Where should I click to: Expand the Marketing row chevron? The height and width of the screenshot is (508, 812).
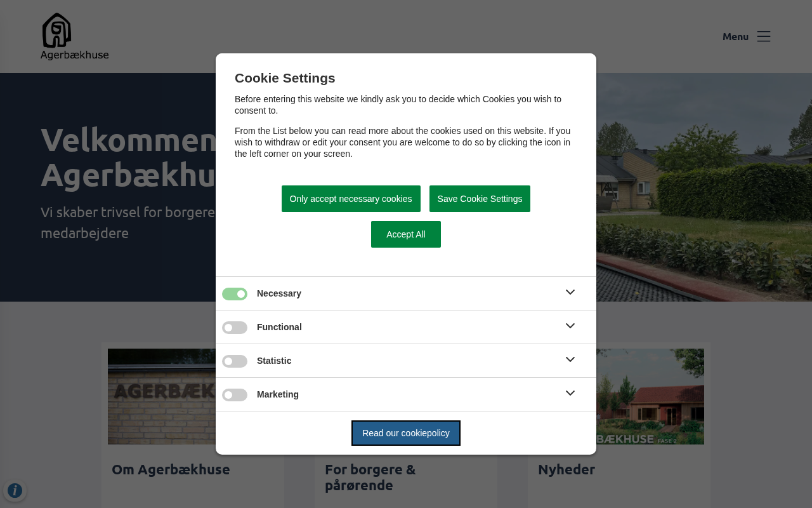(570, 393)
